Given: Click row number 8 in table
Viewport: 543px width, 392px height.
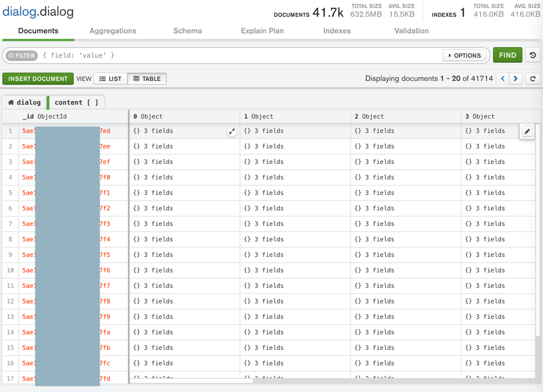Looking at the screenshot, I should pos(11,239).
